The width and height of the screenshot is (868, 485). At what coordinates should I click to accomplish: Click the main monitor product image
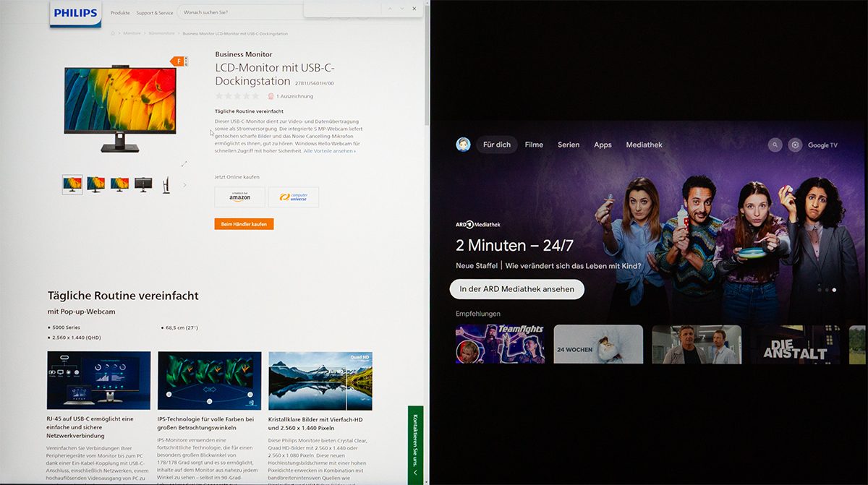click(120, 110)
